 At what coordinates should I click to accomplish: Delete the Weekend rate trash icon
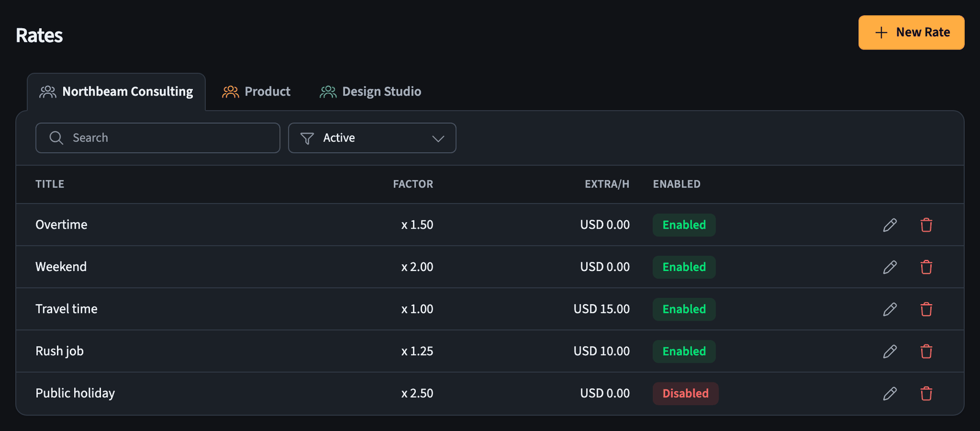coord(926,267)
